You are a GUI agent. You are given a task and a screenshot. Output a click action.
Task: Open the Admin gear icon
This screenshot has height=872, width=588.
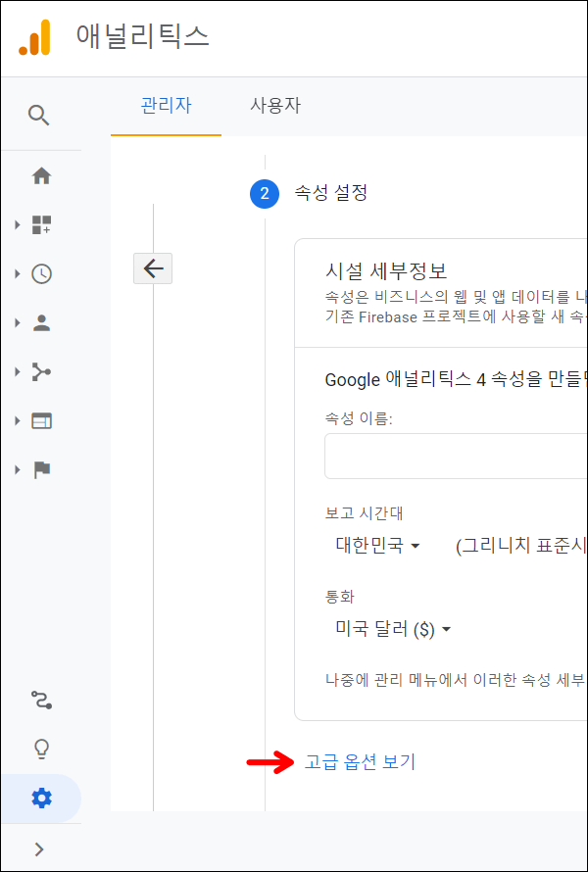click(x=42, y=799)
